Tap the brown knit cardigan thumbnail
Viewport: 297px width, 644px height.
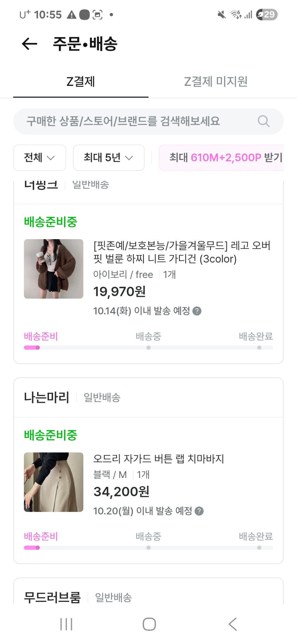[54, 269]
